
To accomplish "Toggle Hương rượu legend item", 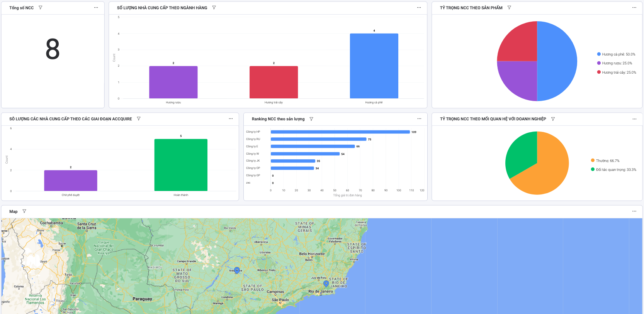I will coord(614,63).
